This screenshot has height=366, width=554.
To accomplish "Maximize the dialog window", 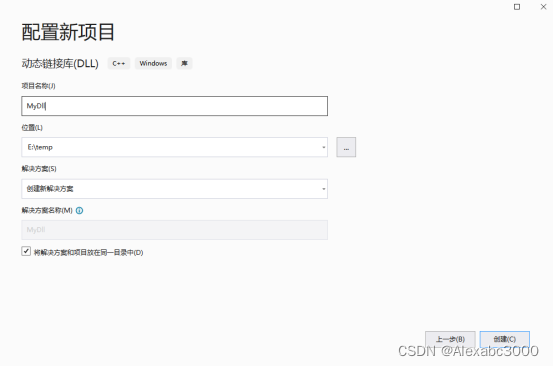I will [517, 7].
